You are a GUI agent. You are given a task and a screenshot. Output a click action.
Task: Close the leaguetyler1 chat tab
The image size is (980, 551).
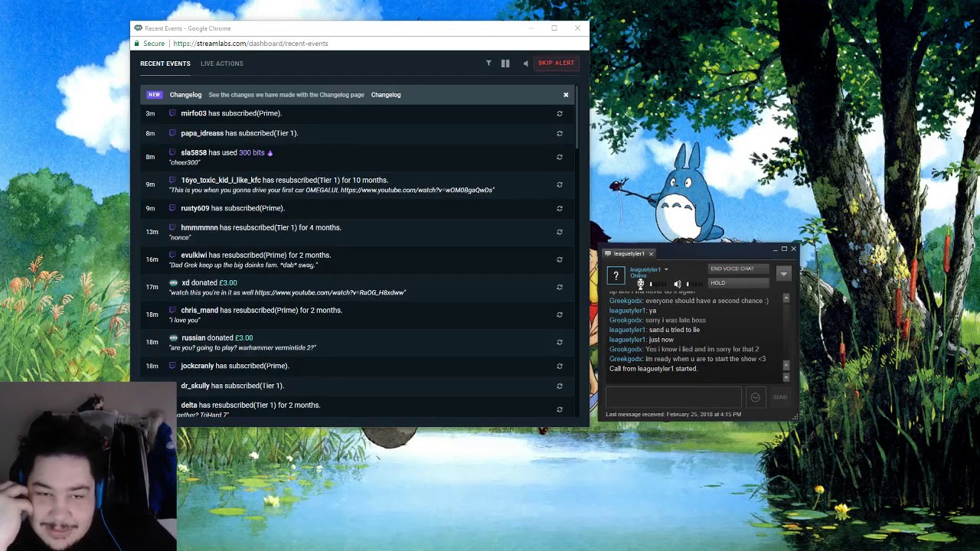[x=651, y=254]
